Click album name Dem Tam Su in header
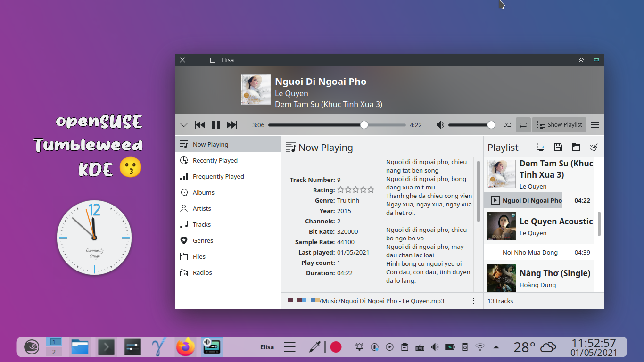Screen dimensions: 644x362 pos(329,104)
